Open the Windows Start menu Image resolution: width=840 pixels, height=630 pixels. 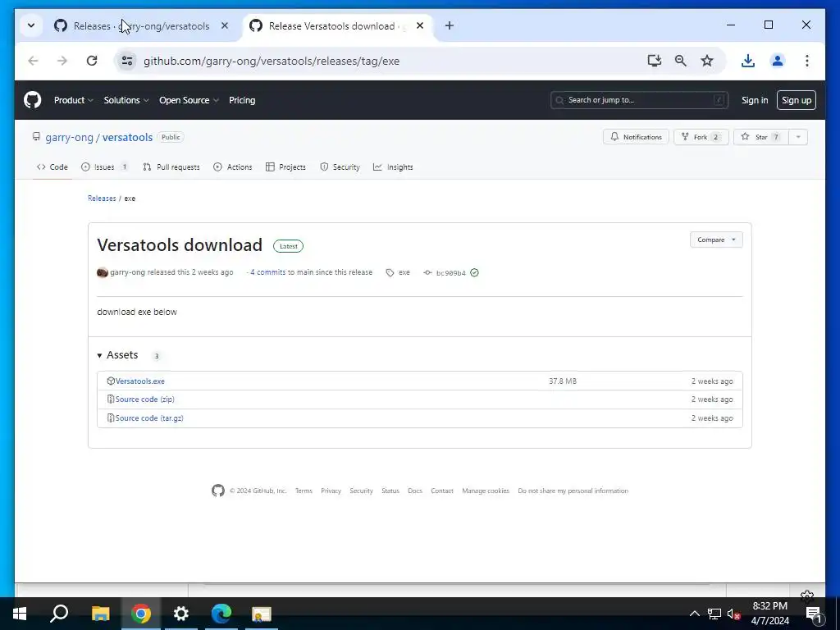tap(20, 614)
